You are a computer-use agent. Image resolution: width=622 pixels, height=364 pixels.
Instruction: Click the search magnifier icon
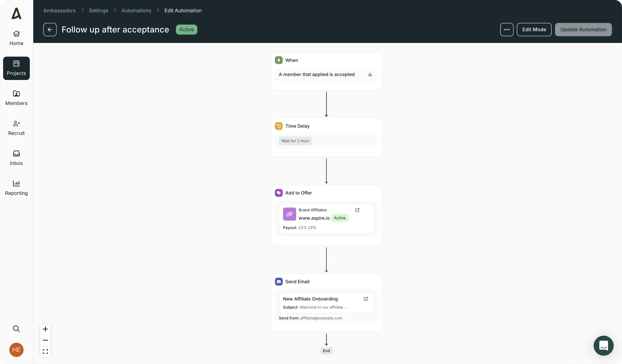click(x=16, y=329)
